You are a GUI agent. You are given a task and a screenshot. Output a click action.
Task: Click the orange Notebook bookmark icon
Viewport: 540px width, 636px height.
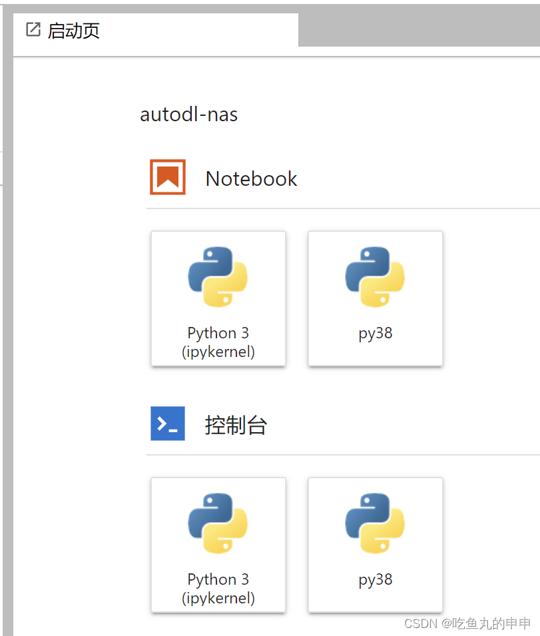168,177
